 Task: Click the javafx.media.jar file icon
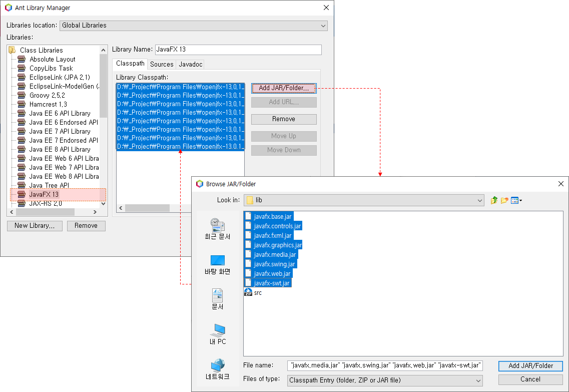[248, 254]
